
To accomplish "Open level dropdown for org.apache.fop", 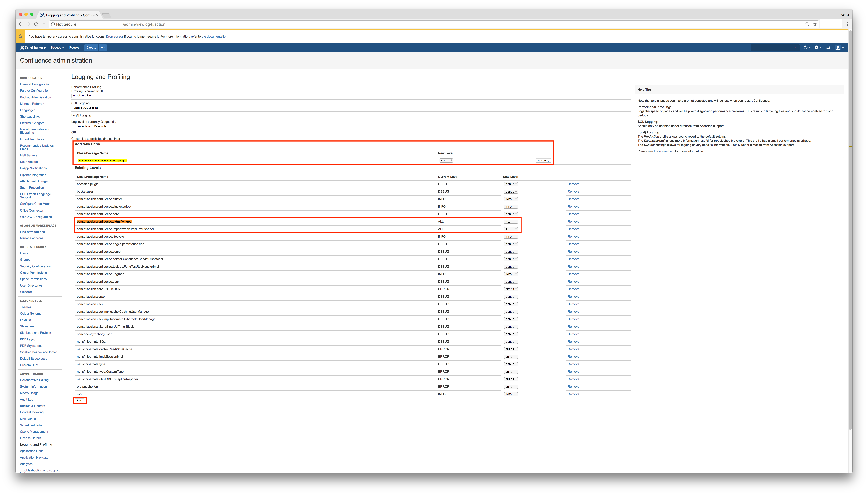I will coord(511,387).
